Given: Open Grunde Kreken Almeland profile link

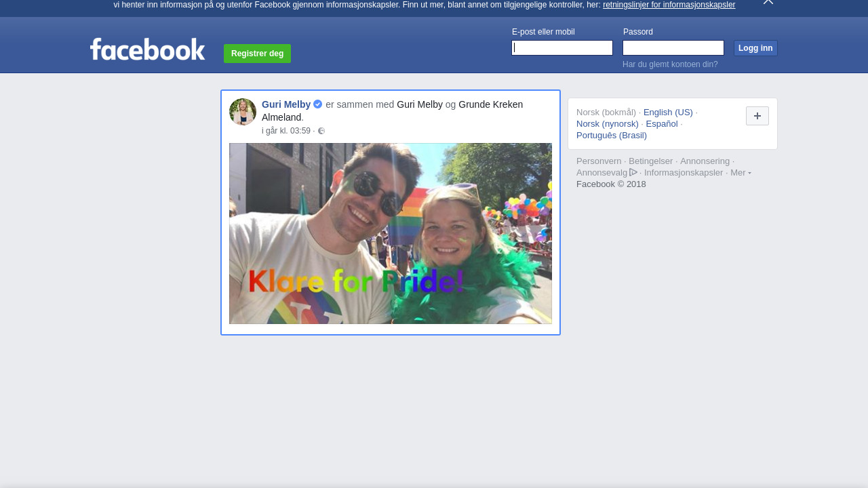Looking at the screenshot, I should click(x=392, y=110).
